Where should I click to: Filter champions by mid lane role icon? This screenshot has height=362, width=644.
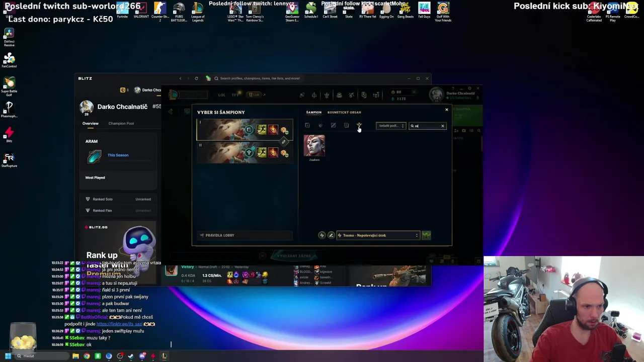click(x=333, y=126)
